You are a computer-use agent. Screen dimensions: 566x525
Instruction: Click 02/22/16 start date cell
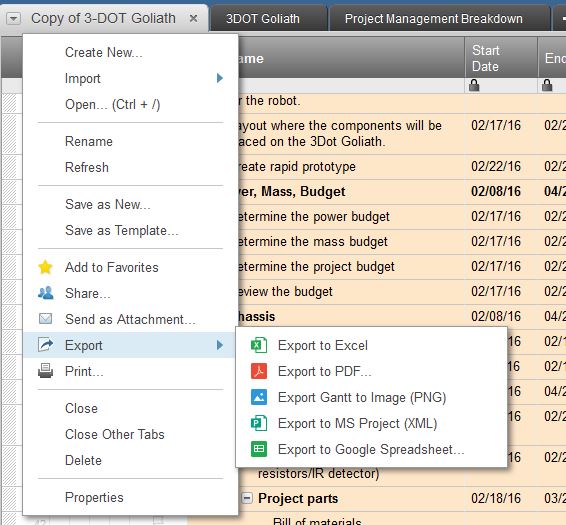point(496,166)
